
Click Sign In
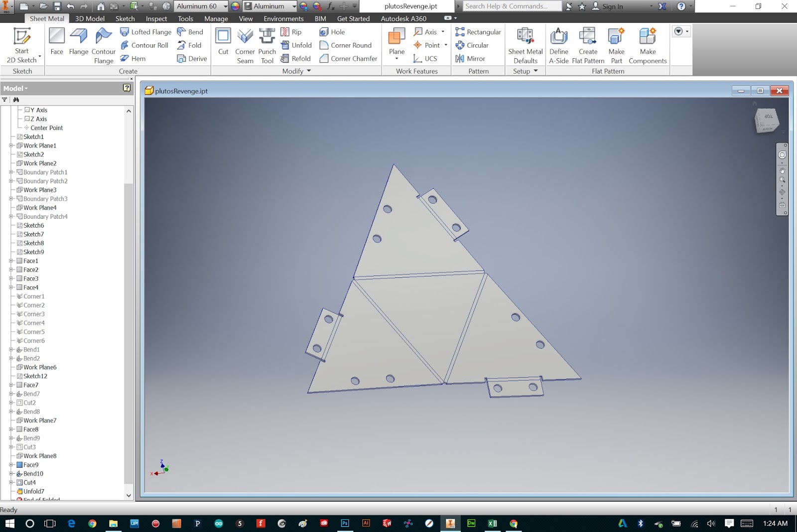[607, 6]
